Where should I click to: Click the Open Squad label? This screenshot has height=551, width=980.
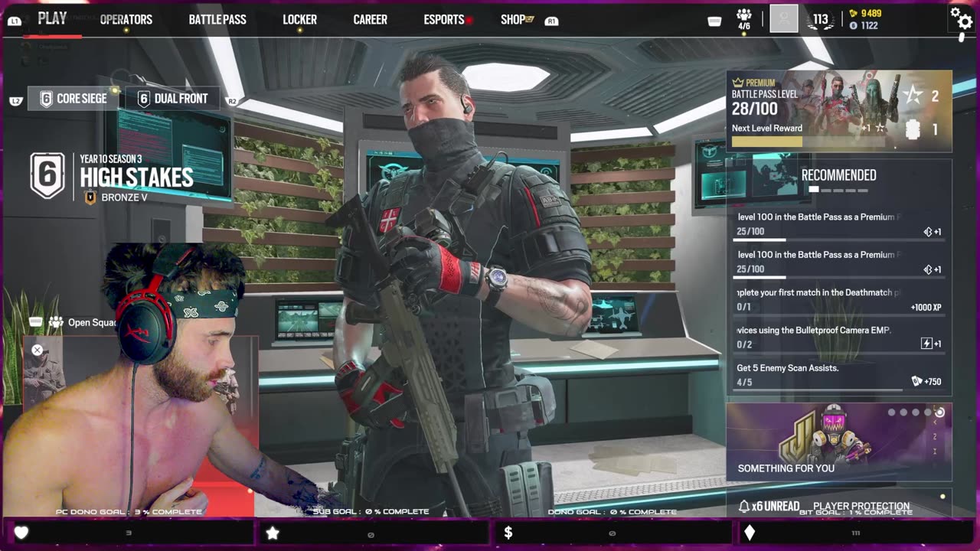coord(93,322)
